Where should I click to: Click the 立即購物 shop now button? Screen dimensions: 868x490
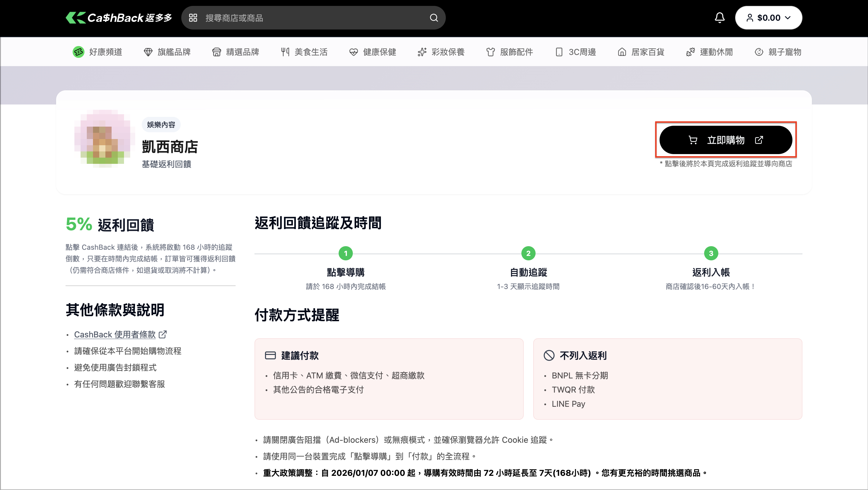click(726, 140)
